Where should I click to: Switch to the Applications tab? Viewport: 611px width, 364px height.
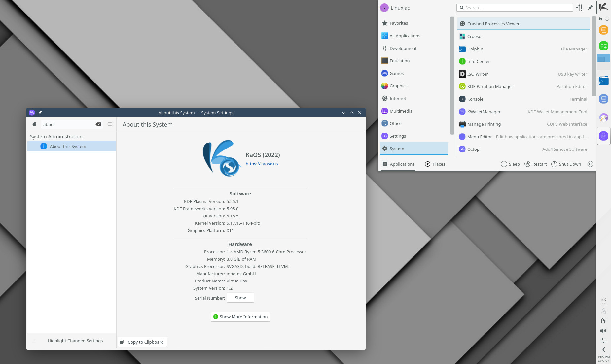(398, 164)
